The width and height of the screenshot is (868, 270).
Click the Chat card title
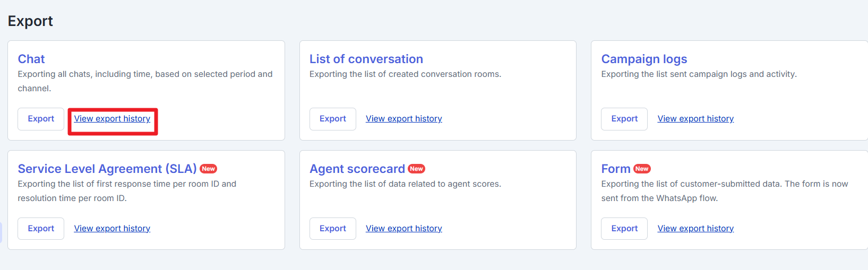(x=31, y=59)
